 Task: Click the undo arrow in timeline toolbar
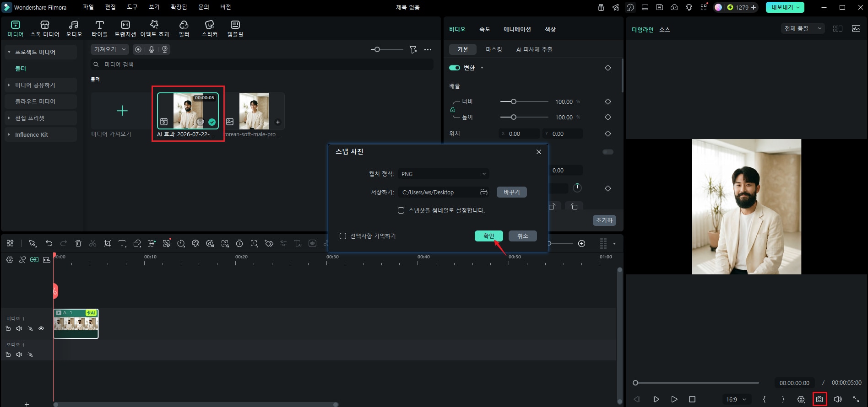tap(49, 243)
